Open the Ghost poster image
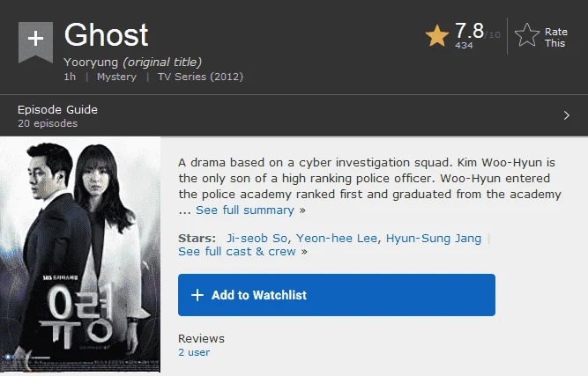Image resolution: width=588 pixels, height=376 pixels. (80, 254)
